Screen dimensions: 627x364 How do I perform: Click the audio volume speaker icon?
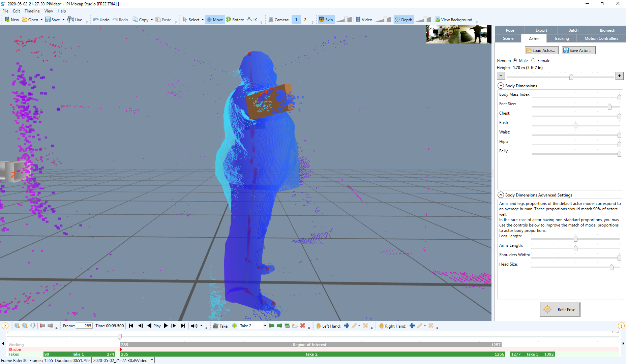194,326
